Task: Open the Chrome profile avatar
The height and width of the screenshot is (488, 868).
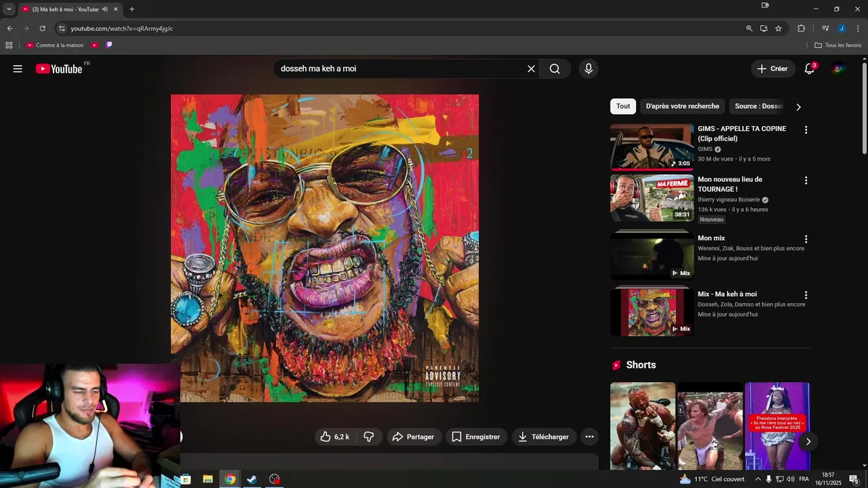Action: coord(842,28)
